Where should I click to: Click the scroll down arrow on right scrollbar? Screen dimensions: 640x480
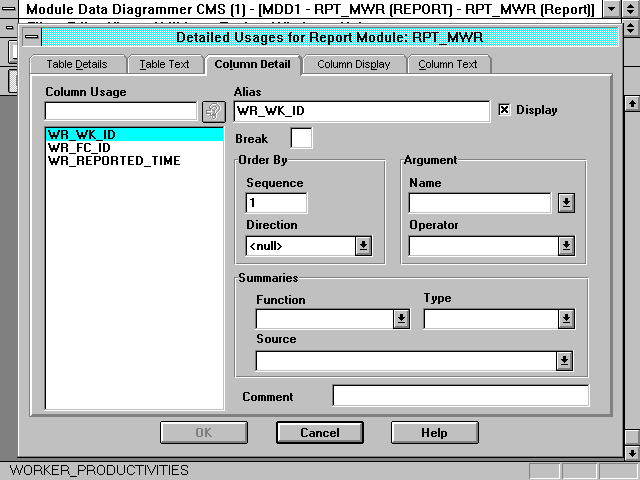(x=631, y=452)
